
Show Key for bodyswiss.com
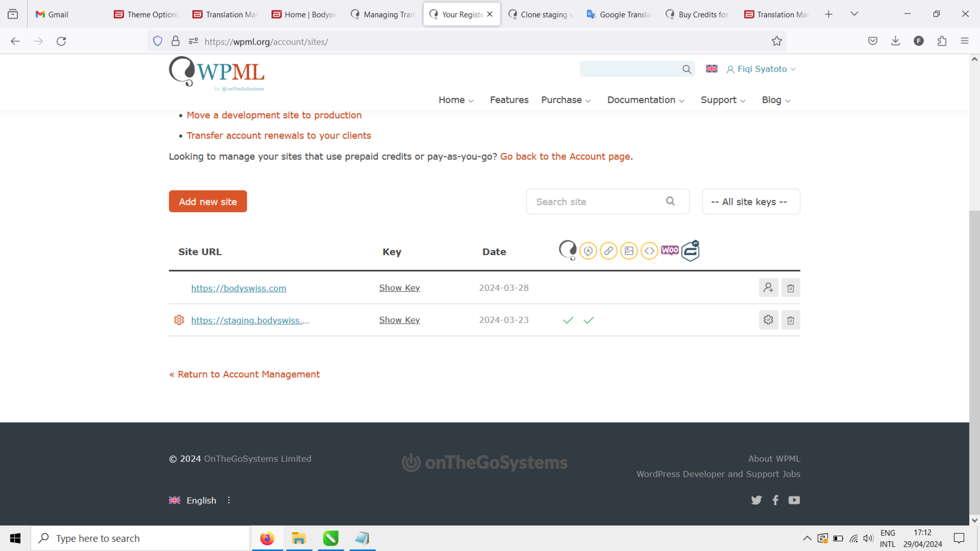[399, 288]
